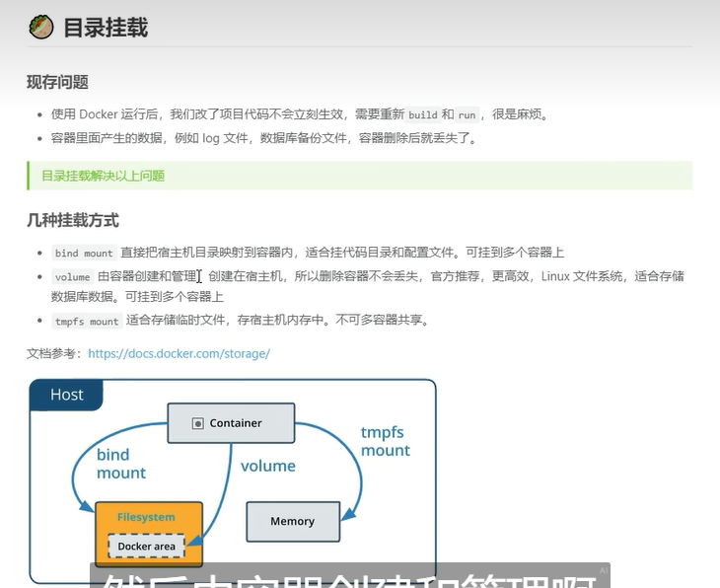Click the 'bind mount' code label in the list
Image resolution: width=720 pixels, height=588 pixels.
click(x=84, y=254)
